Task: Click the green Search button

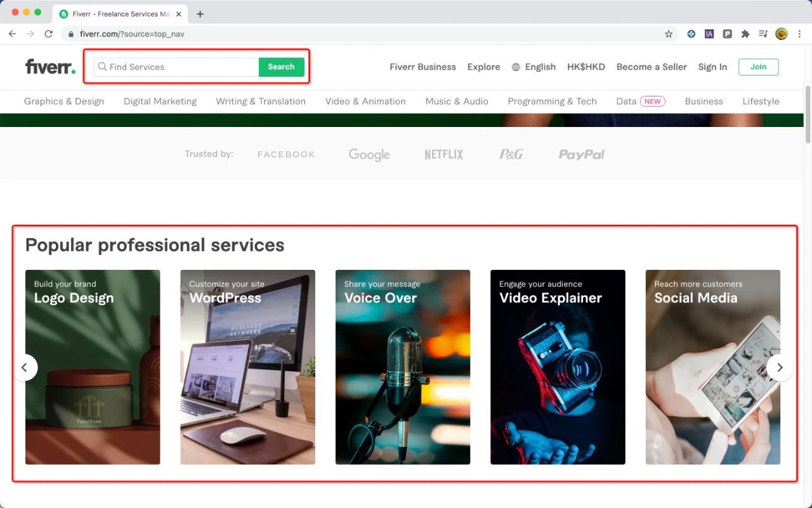Action: (281, 67)
